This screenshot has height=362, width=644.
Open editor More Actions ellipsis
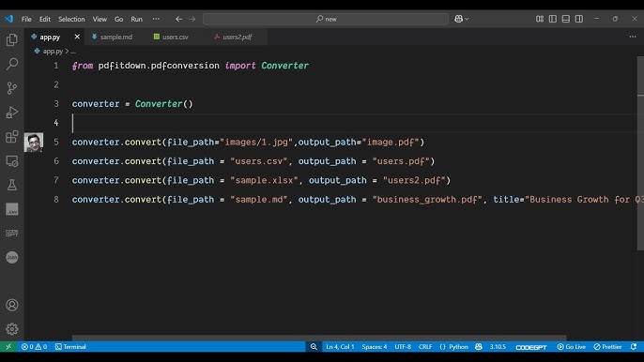point(633,37)
